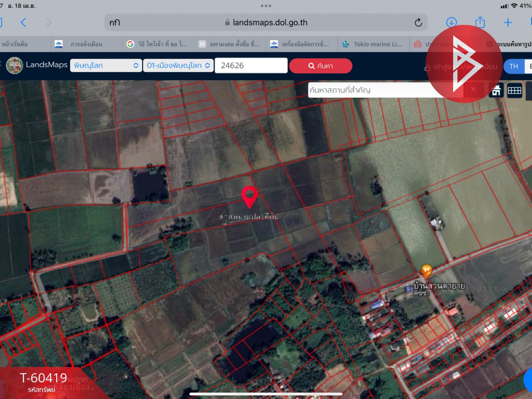Tap the Wi-Fi status icon
Screen dimensions: 532x399
pyautogui.click(x=514, y=6)
